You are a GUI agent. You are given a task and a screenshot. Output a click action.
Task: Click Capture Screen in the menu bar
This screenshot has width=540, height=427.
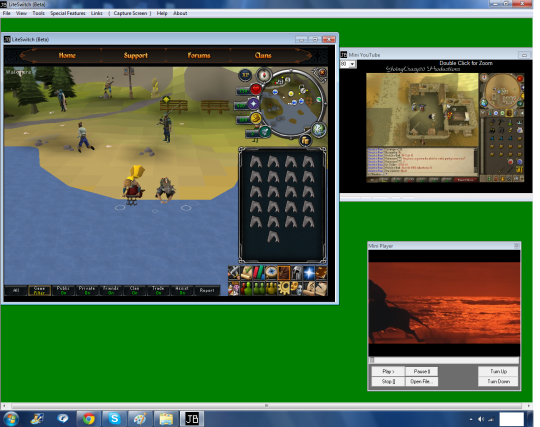pos(130,13)
